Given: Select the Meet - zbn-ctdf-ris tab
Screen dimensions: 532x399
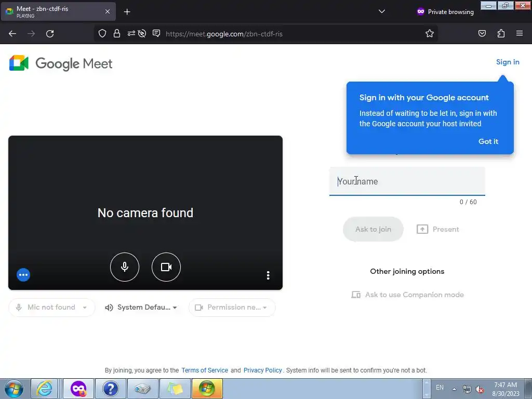Looking at the screenshot, I should click(x=58, y=11).
